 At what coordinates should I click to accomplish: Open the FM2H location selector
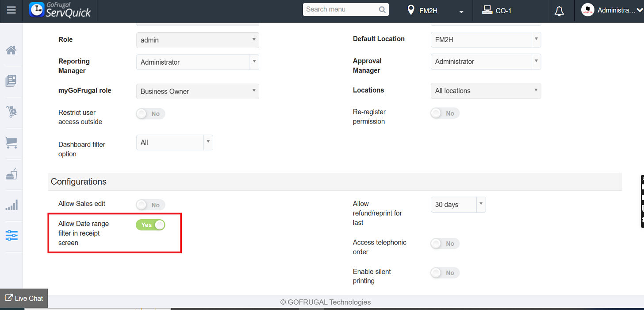click(436, 11)
